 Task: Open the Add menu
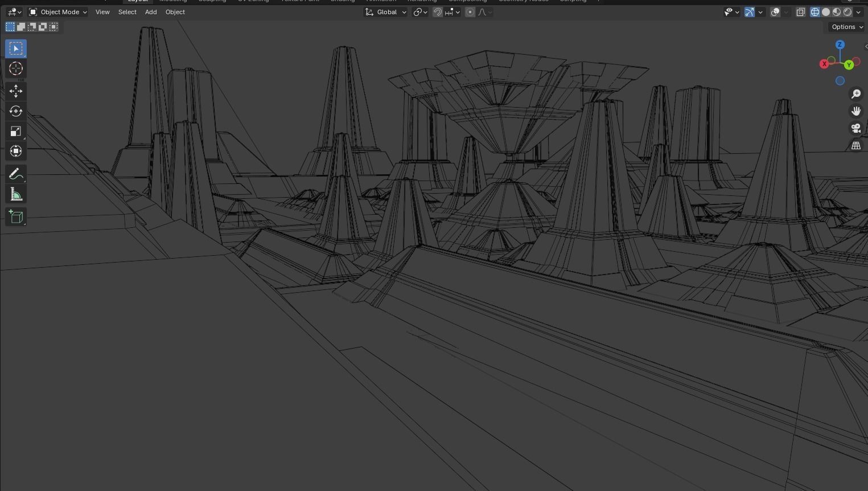coord(151,12)
